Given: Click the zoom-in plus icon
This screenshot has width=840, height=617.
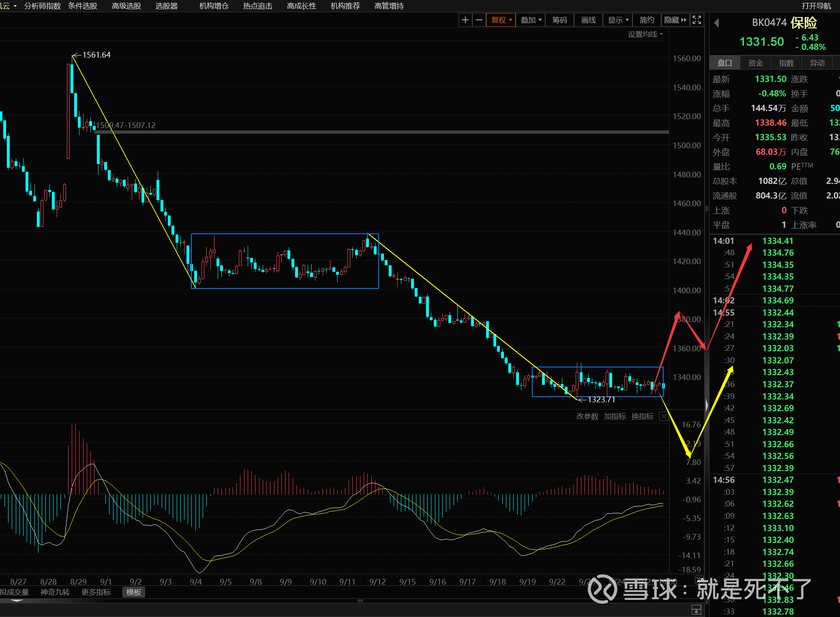Looking at the screenshot, I should [465, 20].
